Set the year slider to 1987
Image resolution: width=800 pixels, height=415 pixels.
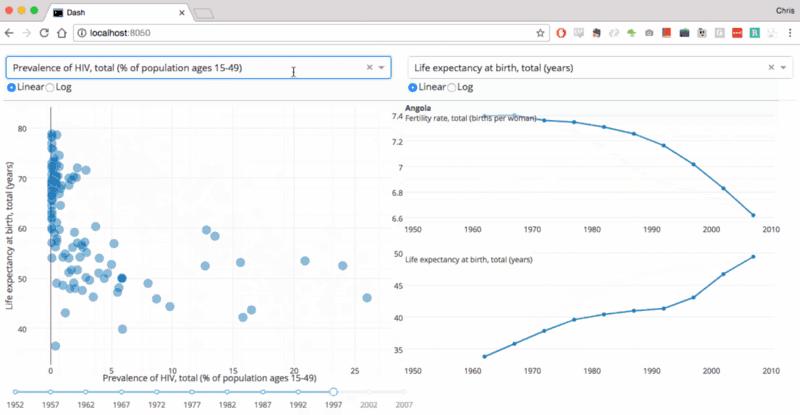pyautogui.click(x=263, y=392)
